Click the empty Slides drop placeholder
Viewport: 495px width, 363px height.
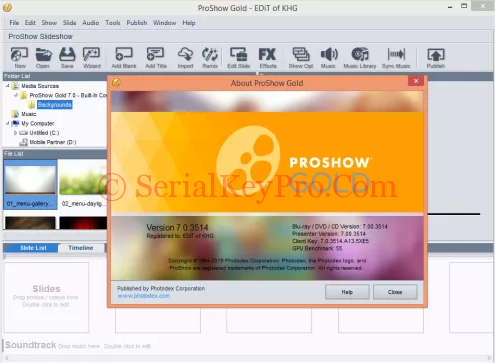(46, 297)
